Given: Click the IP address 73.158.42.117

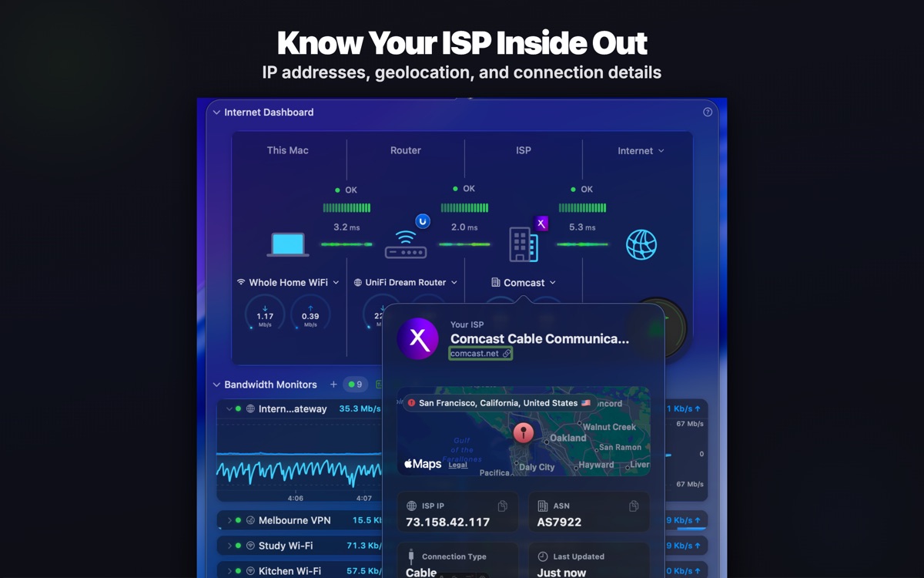Looking at the screenshot, I should (448, 523).
